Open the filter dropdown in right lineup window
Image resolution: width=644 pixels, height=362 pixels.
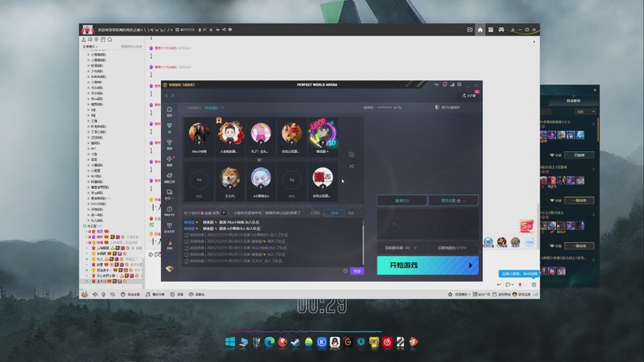click(x=585, y=112)
